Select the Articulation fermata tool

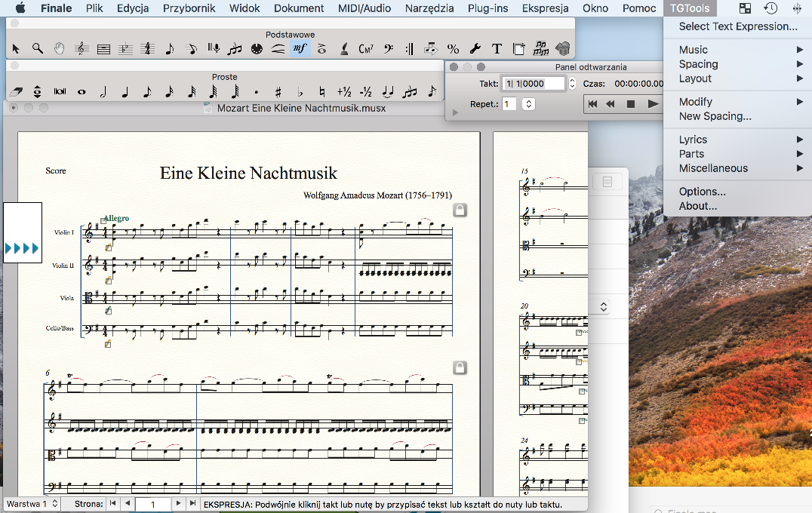point(321,49)
